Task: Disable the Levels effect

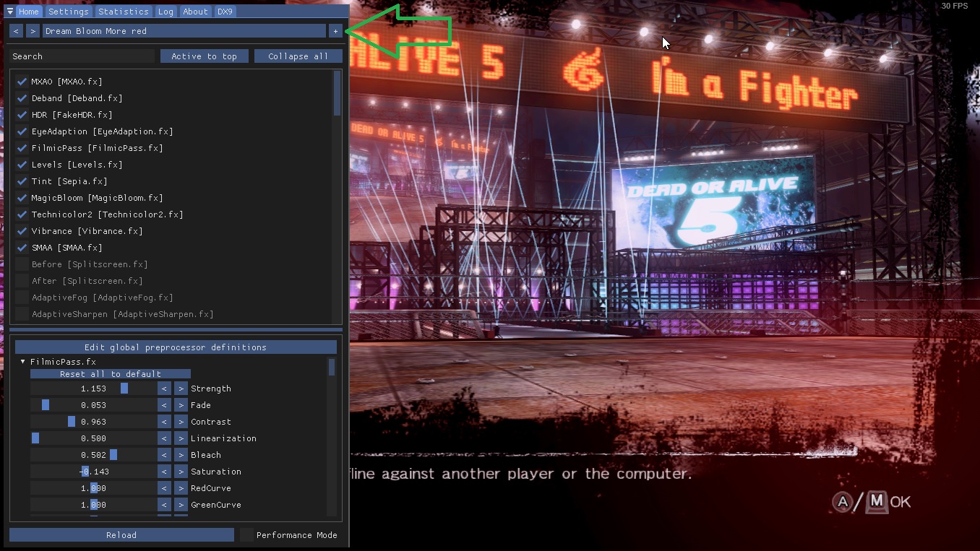Action: [22, 165]
